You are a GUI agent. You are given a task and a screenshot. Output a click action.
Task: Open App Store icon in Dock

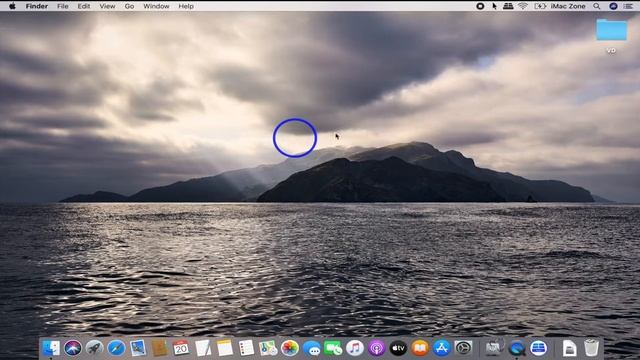(442, 348)
